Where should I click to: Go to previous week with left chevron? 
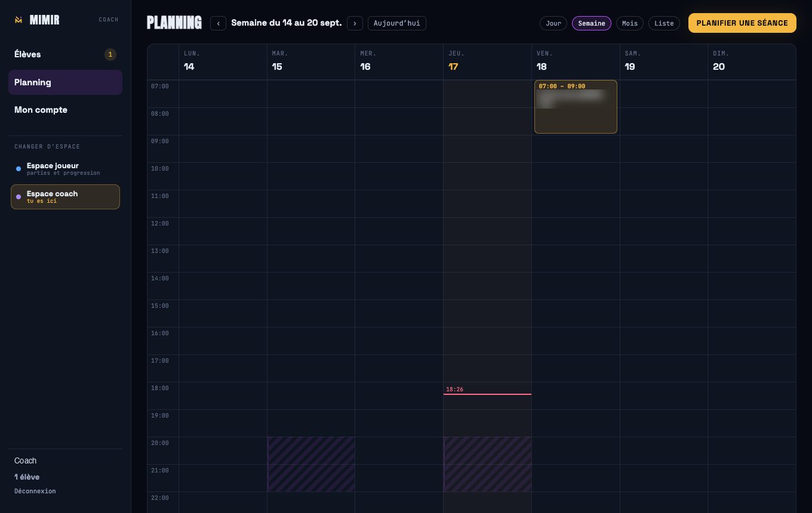coord(218,23)
